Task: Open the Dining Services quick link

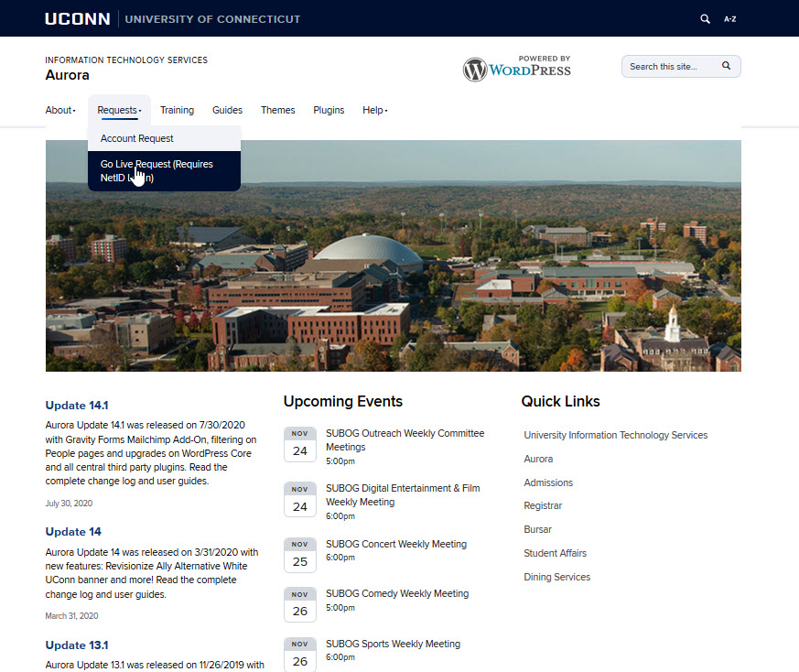Action: pyautogui.click(x=556, y=577)
